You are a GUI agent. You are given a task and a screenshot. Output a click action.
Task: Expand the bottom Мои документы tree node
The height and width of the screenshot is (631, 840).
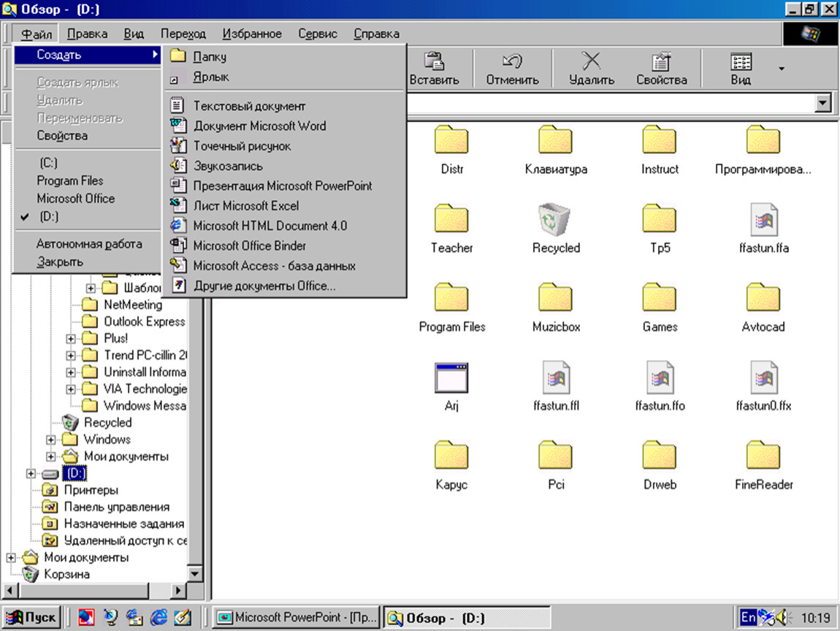[11, 558]
